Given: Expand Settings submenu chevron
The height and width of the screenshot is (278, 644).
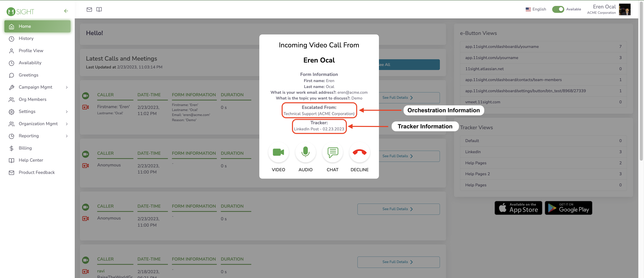Looking at the screenshot, I should pos(67,112).
